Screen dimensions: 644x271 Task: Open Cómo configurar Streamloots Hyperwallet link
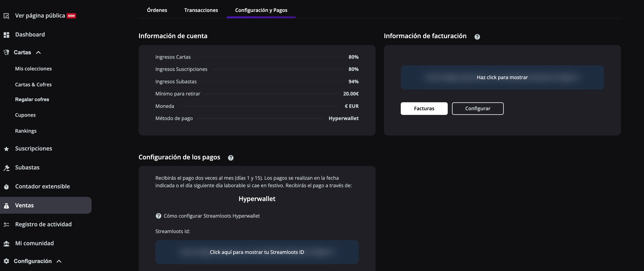pos(211,216)
